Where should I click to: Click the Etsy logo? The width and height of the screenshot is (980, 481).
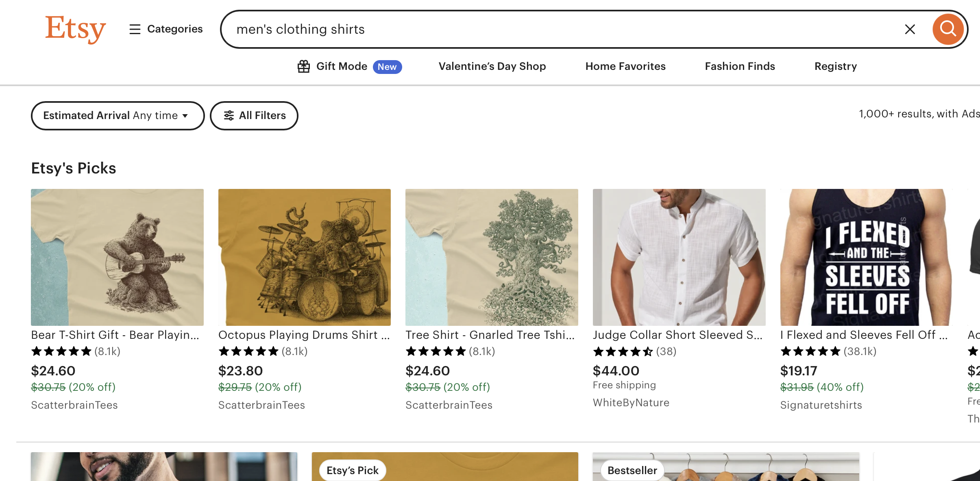(x=75, y=29)
